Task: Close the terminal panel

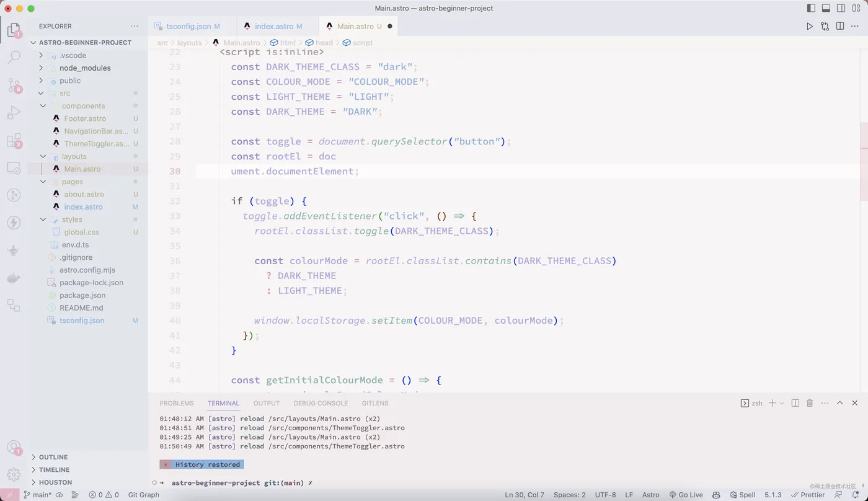Action: [x=855, y=403]
